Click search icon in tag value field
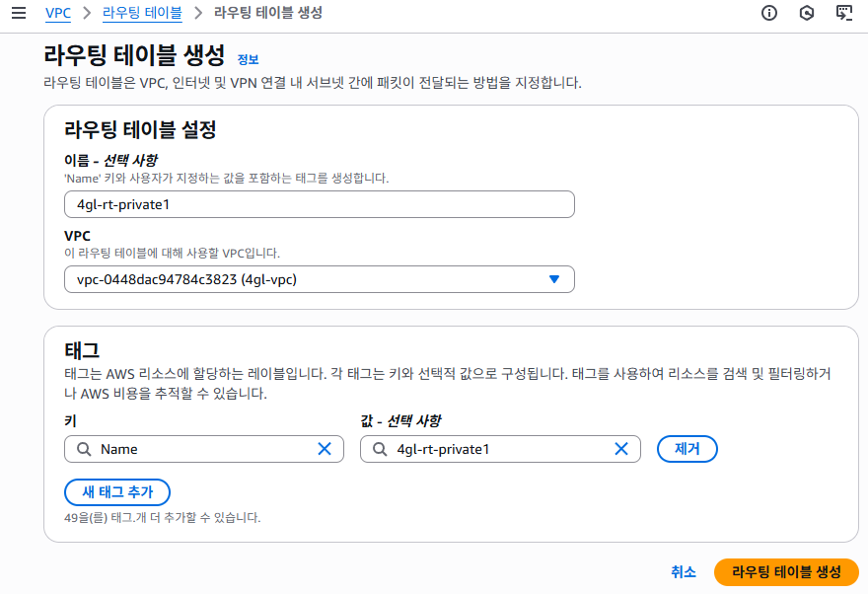This screenshot has height=594, width=868. pos(380,449)
